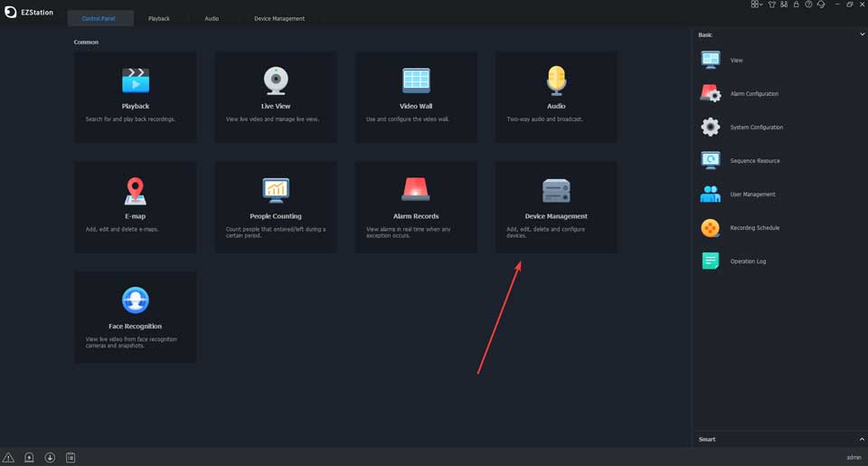This screenshot has height=466, width=868.
Task: Expand the Smart section chevron
Action: [x=862, y=439]
